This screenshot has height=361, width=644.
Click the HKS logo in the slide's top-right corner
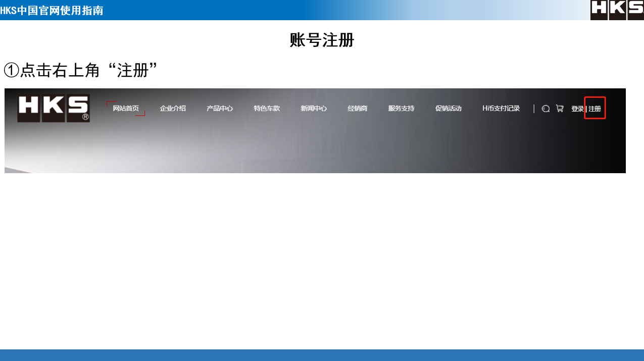point(617,10)
